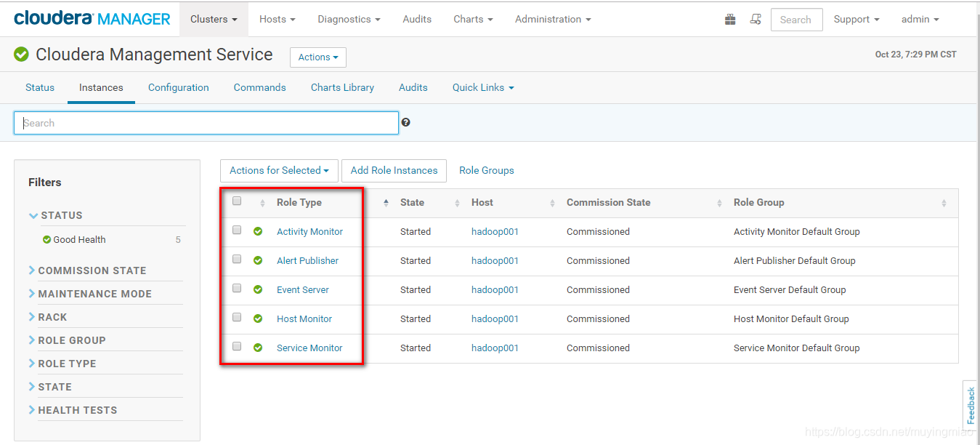The image size is (980, 445).
Task: Click the instances search input field
Action: click(206, 123)
